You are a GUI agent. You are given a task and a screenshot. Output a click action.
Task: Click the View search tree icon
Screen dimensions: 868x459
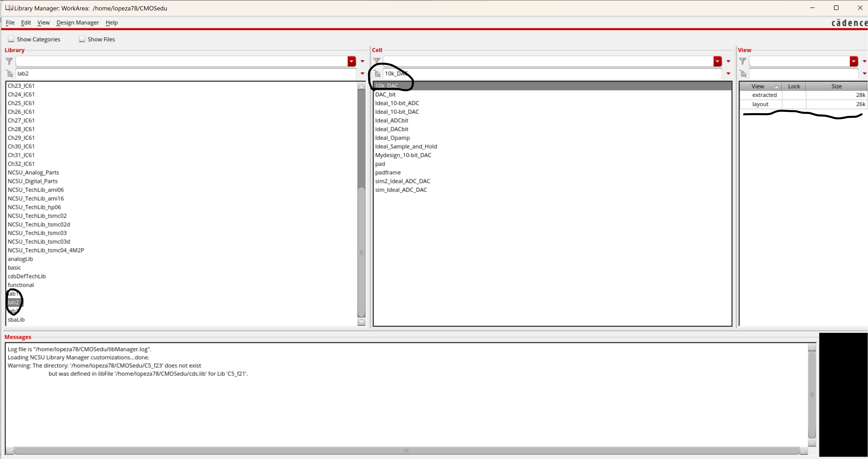[x=743, y=74]
